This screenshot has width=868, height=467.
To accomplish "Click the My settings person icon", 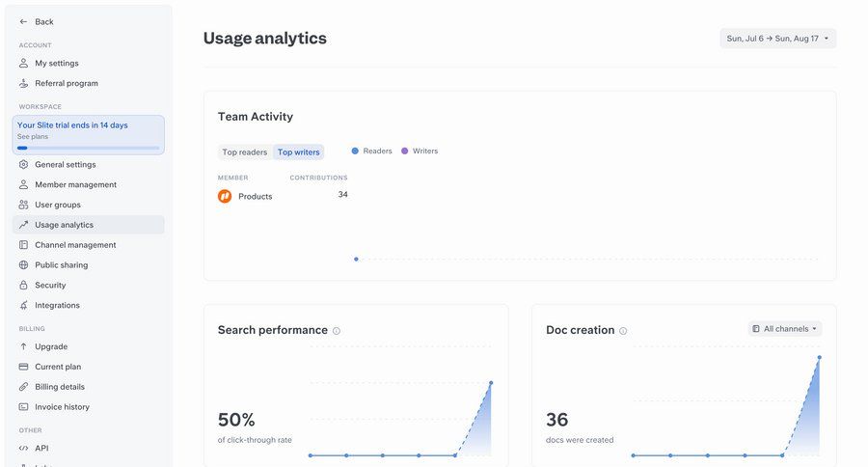I will pos(23,63).
